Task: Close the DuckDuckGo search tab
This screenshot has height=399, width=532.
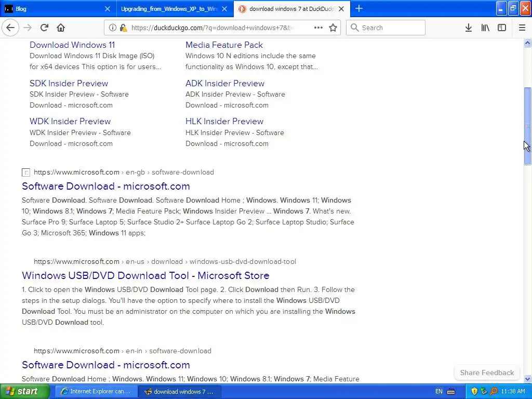Action: point(341,9)
